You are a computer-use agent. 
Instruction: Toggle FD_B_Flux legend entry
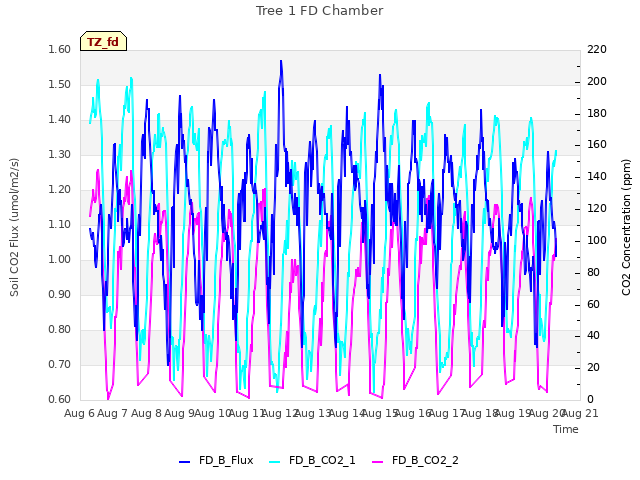216,460
